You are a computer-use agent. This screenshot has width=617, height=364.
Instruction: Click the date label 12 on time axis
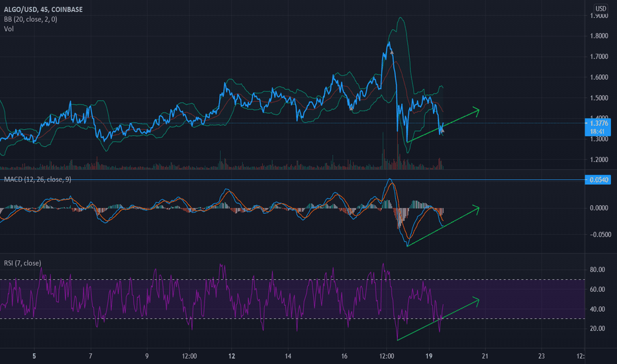click(232, 356)
